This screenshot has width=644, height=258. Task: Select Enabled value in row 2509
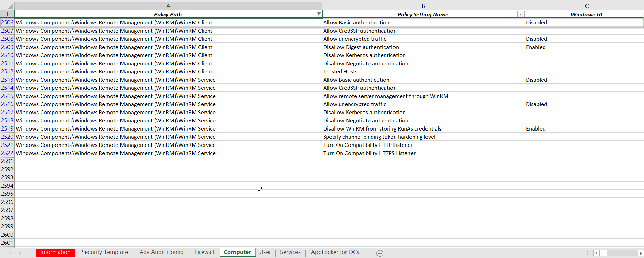[x=584, y=47]
